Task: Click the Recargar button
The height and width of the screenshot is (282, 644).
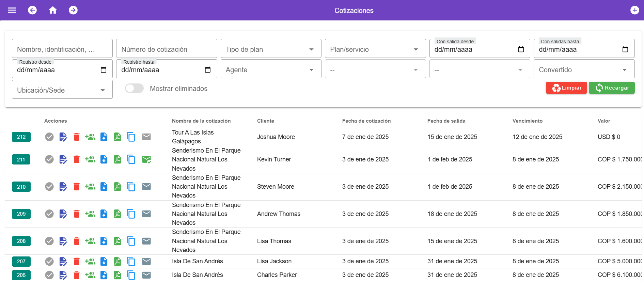Action: pyautogui.click(x=612, y=88)
